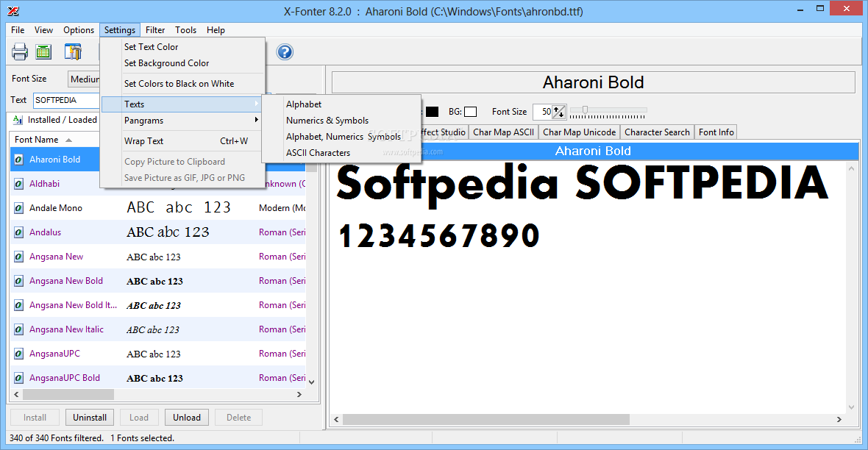
Task: Open the blue Help question mark icon
Action: (285, 52)
